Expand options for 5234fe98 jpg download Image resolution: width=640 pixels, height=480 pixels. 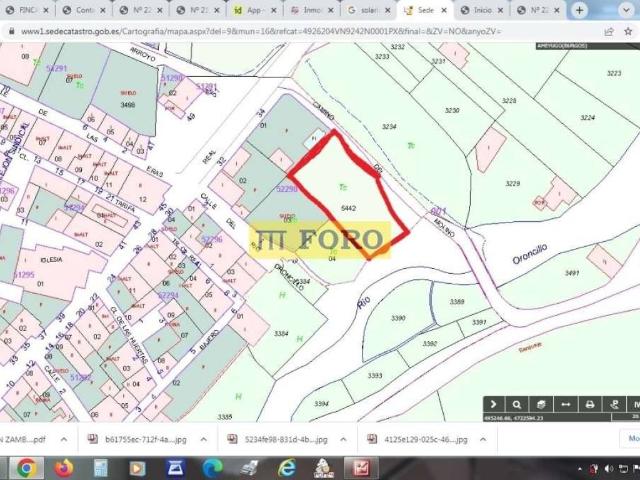[343, 440]
